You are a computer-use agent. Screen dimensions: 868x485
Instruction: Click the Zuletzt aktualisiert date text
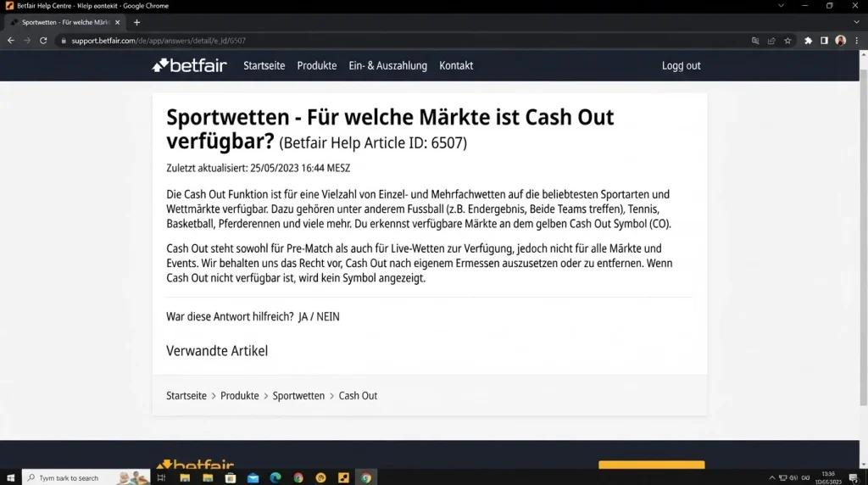tap(258, 168)
